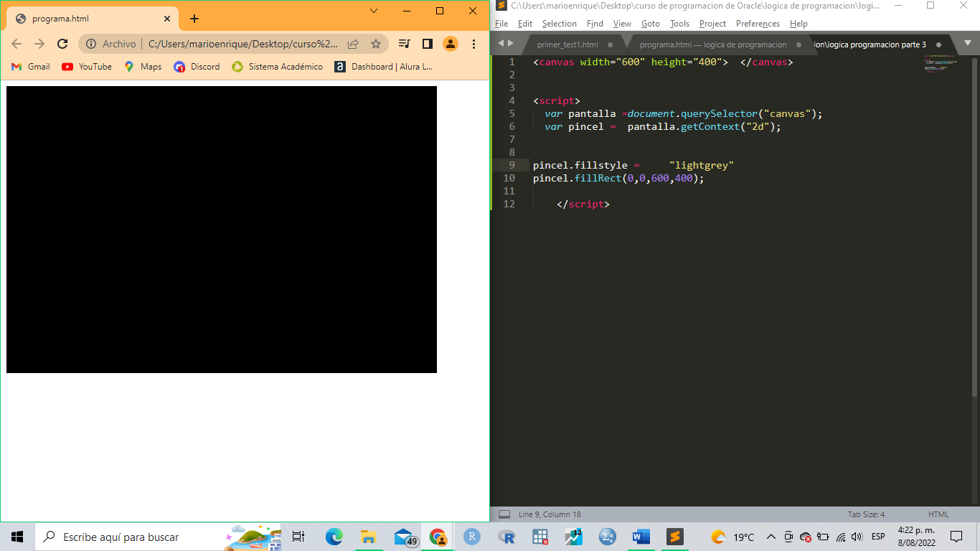Bookmark this page with the star
Viewport: 980px width, 551px height.
point(375,44)
